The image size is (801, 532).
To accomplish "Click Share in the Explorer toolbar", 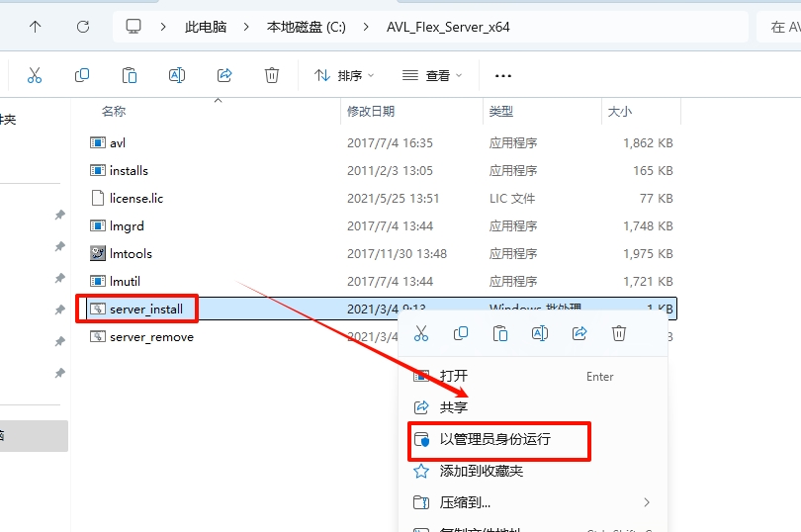I will pyautogui.click(x=224, y=75).
